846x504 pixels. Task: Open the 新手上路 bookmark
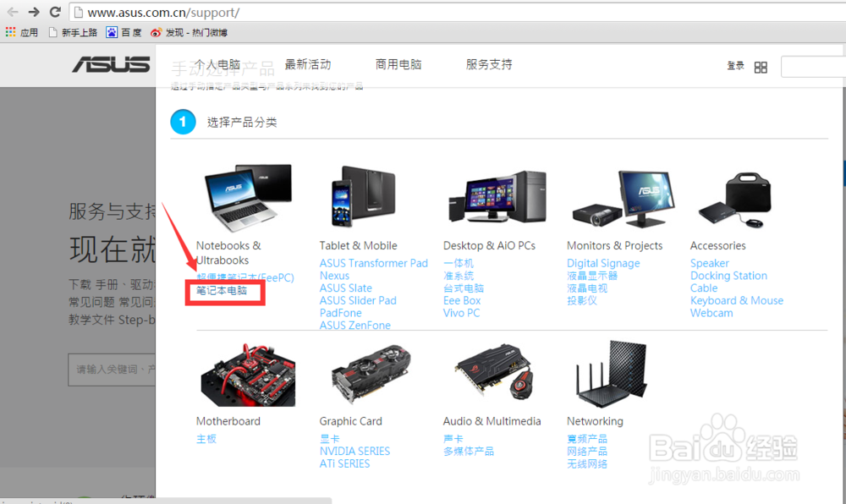(73, 32)
